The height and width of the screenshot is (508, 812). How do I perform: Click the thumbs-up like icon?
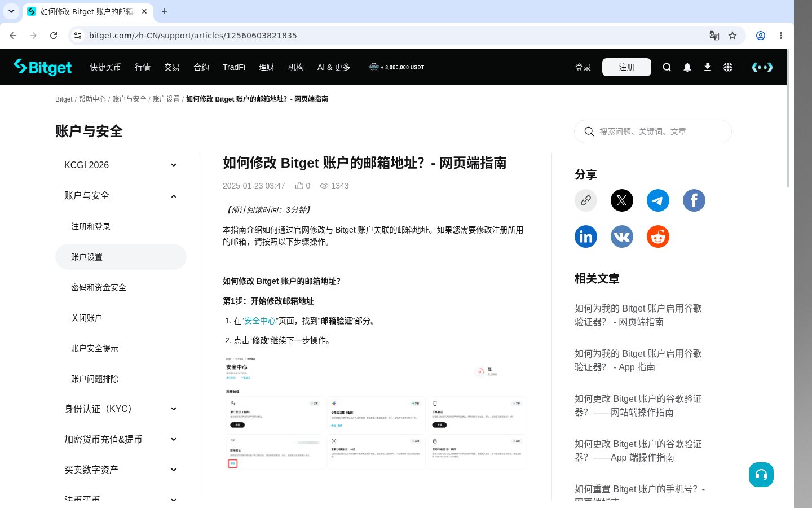[299, 185]
